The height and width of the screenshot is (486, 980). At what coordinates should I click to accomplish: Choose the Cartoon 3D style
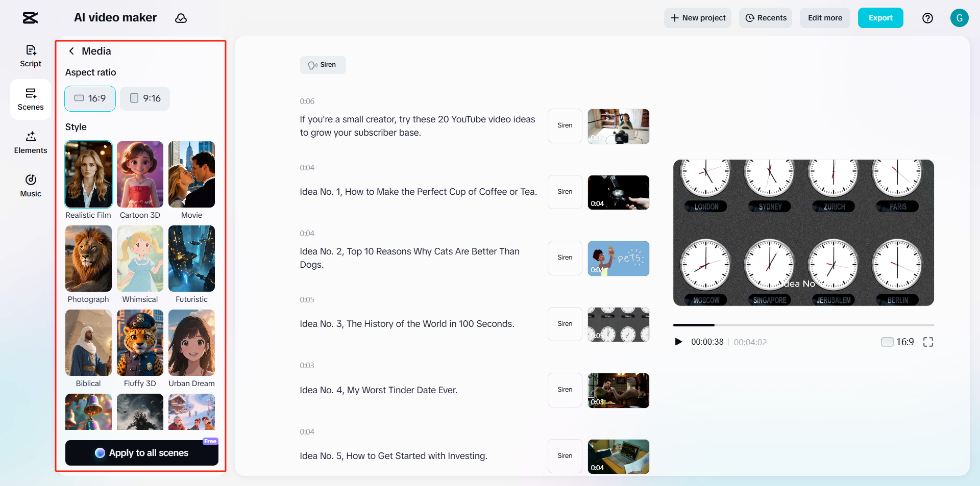click(x=140, y=174)
